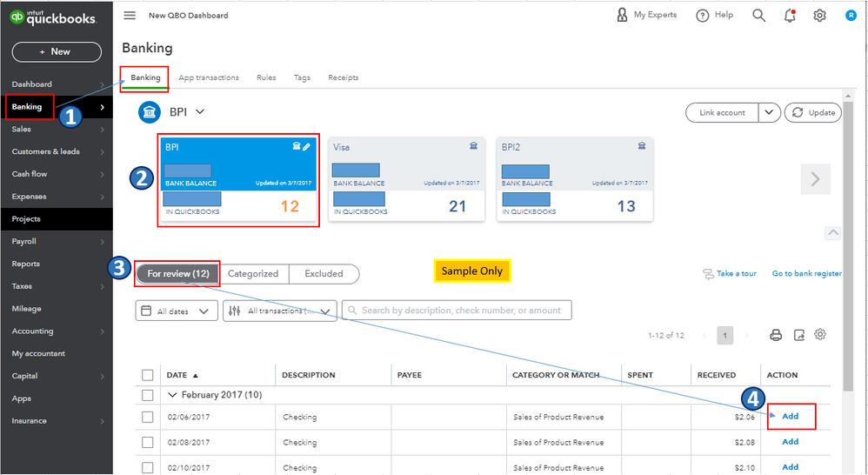Open the user profile avatar

(851, 16)
